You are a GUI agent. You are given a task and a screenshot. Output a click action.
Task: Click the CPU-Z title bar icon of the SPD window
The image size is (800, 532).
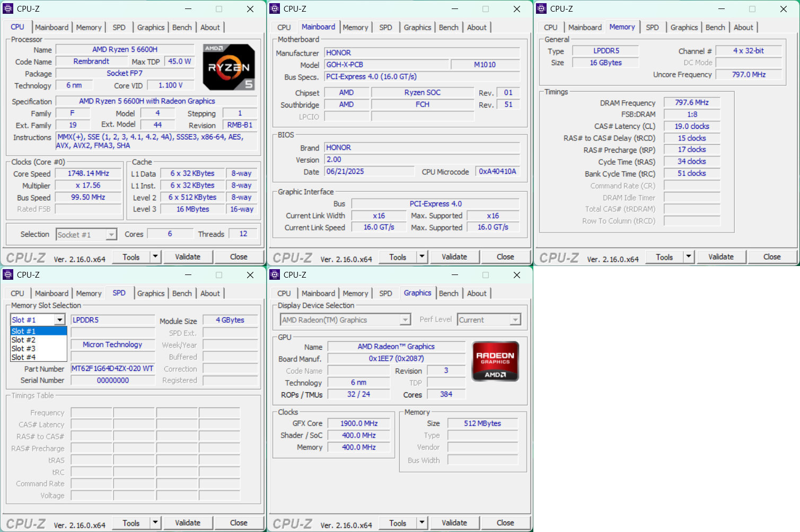click(x=8, y=275)
